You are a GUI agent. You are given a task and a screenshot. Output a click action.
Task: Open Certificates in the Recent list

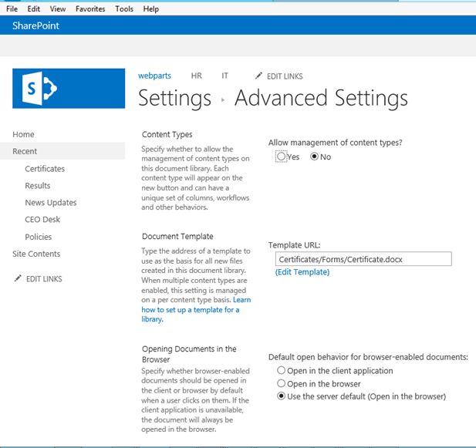pos(45,169)
